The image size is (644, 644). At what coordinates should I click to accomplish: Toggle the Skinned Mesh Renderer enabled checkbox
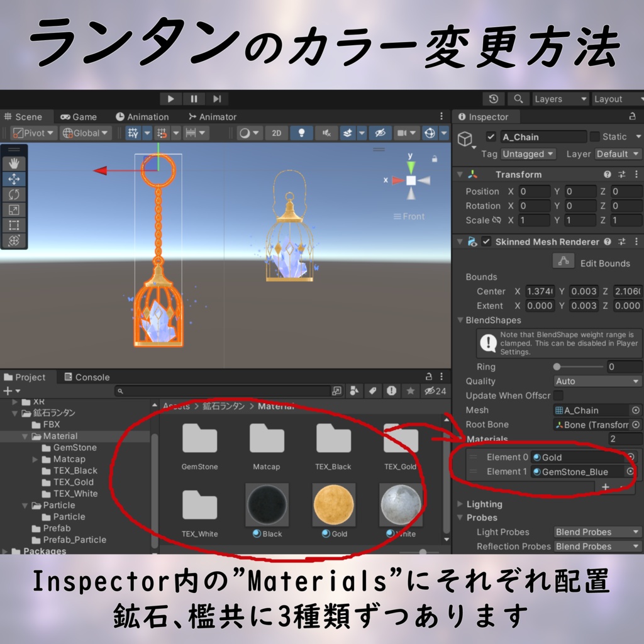tap(486, 241)
